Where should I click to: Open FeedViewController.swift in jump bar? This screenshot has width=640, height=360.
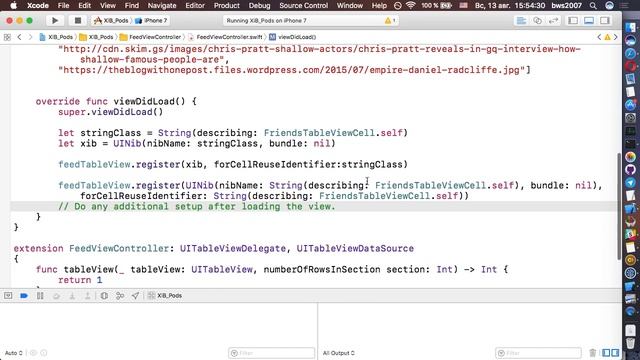pyautogui.click(x=225, y=37)
